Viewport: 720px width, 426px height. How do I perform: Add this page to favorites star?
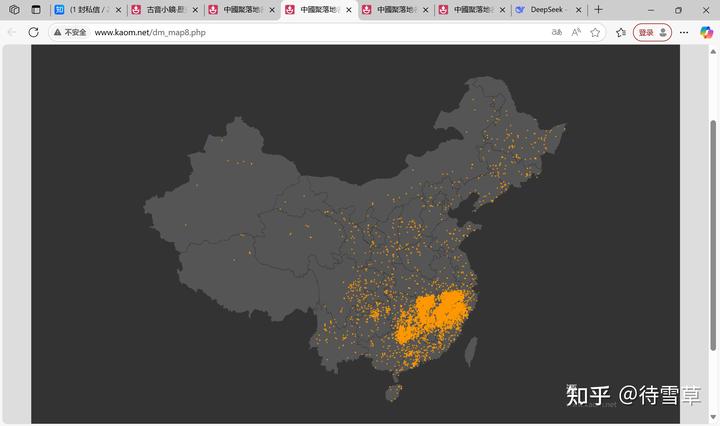click(x=595, y=32)
